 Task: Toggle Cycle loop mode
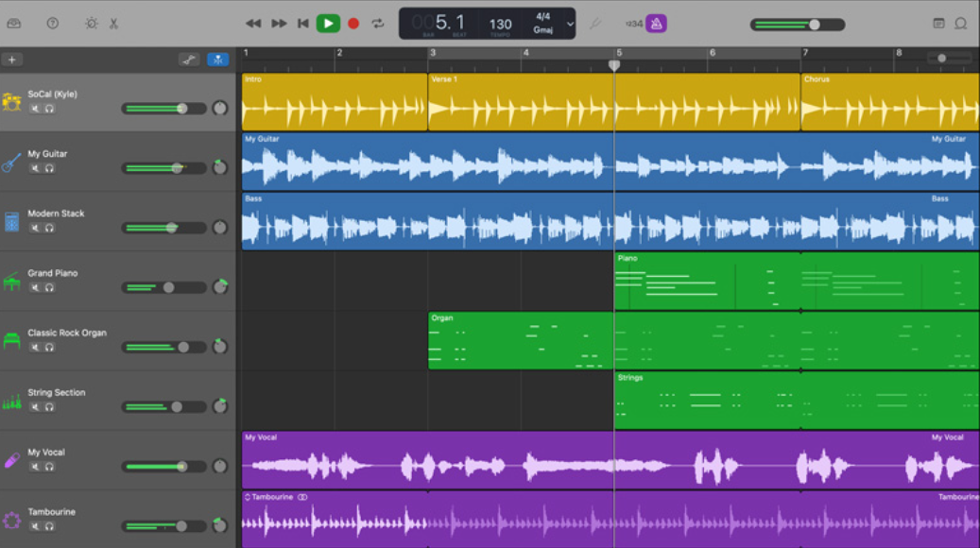coord(377,24)
